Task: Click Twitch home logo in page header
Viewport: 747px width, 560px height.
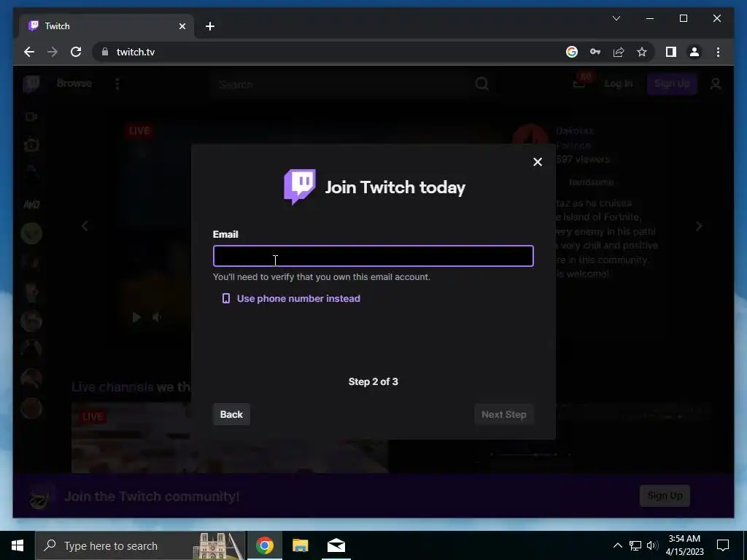Action: click(x=31, y=85)
